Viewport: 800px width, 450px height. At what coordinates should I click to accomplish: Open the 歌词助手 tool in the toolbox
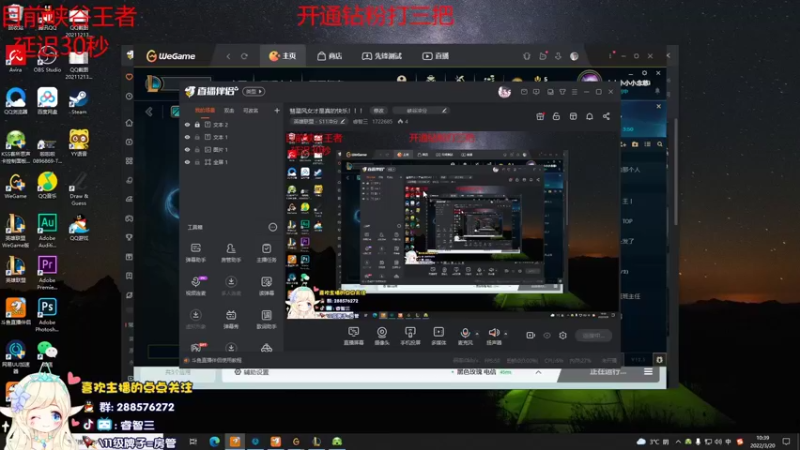pos(266,319)
